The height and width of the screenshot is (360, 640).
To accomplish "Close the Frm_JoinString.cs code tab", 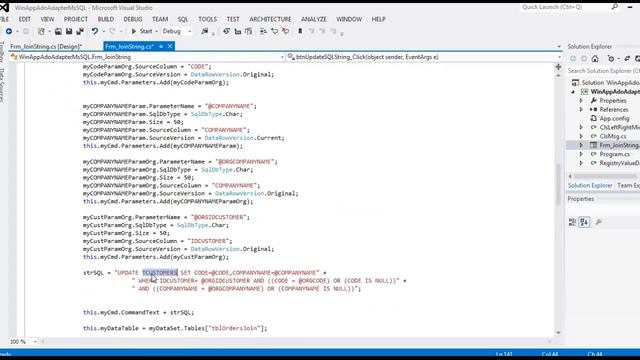I will pyautogui.click(x=170, y=46).
